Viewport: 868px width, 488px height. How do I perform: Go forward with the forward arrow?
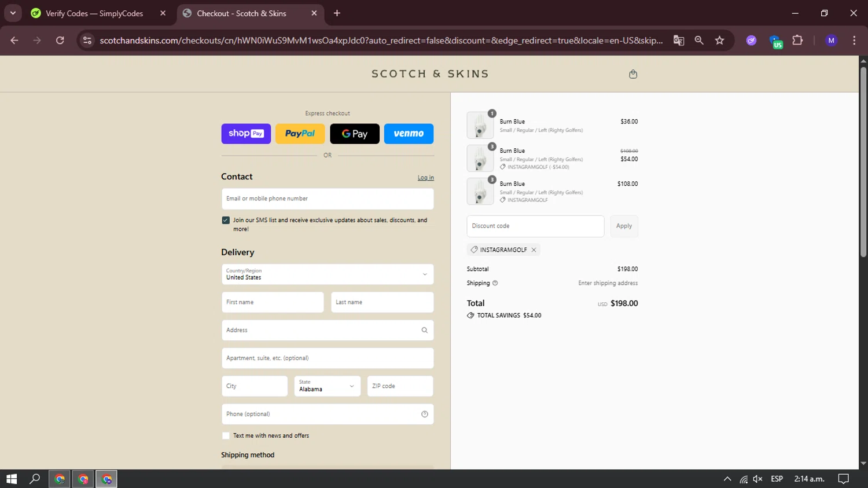point(37,41)
